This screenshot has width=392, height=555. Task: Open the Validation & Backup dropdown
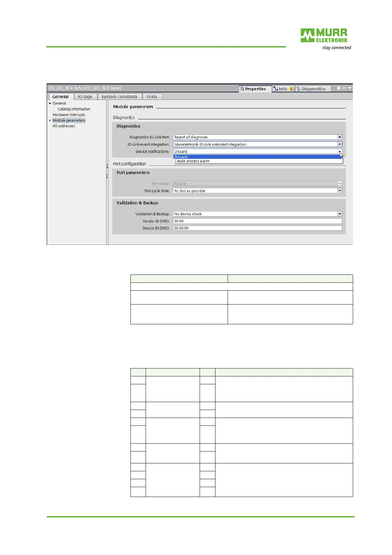tap(257, 214)
